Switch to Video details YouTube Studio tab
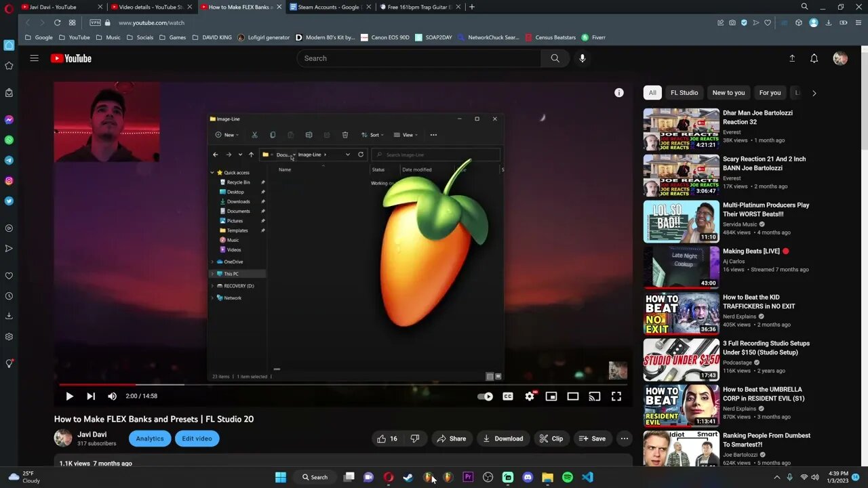 (x=152, y=7)
